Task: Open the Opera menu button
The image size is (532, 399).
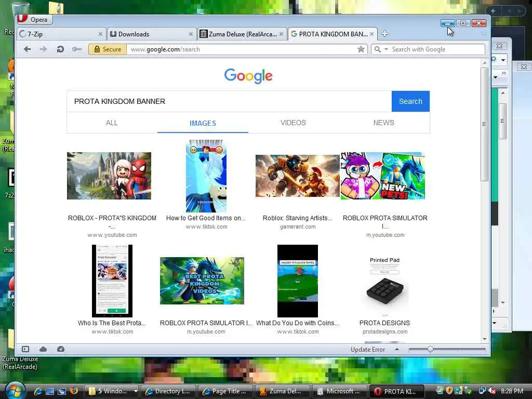Action: tap(35, 19)
